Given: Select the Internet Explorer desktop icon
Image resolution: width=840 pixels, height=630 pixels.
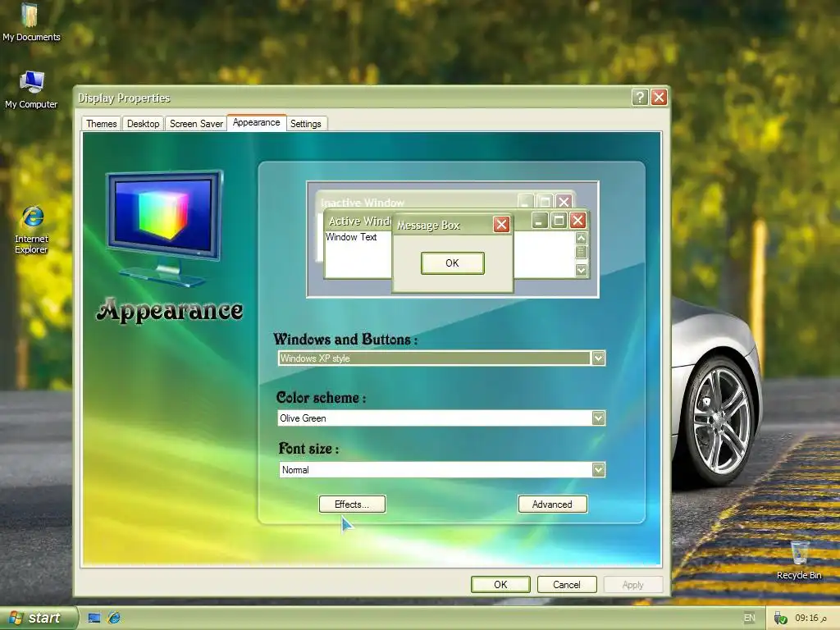Looking at the screenshot, I should tap(32, 230).
